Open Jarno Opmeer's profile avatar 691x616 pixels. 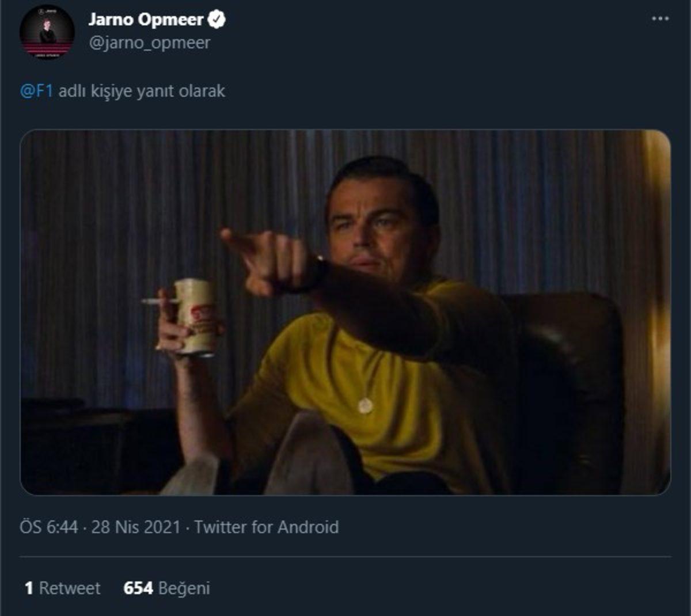[x=47, y=32]
